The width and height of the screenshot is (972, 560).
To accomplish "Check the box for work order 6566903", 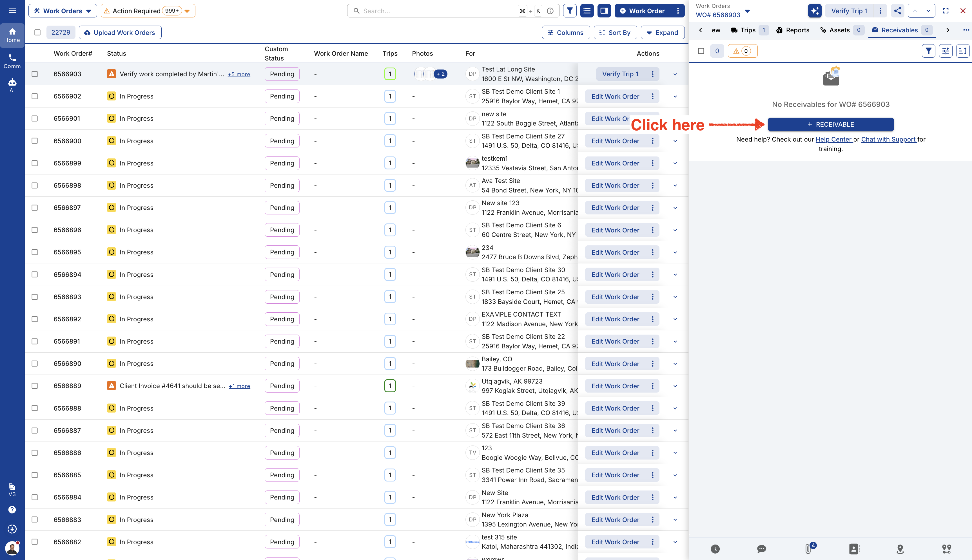I will point(35,74).
